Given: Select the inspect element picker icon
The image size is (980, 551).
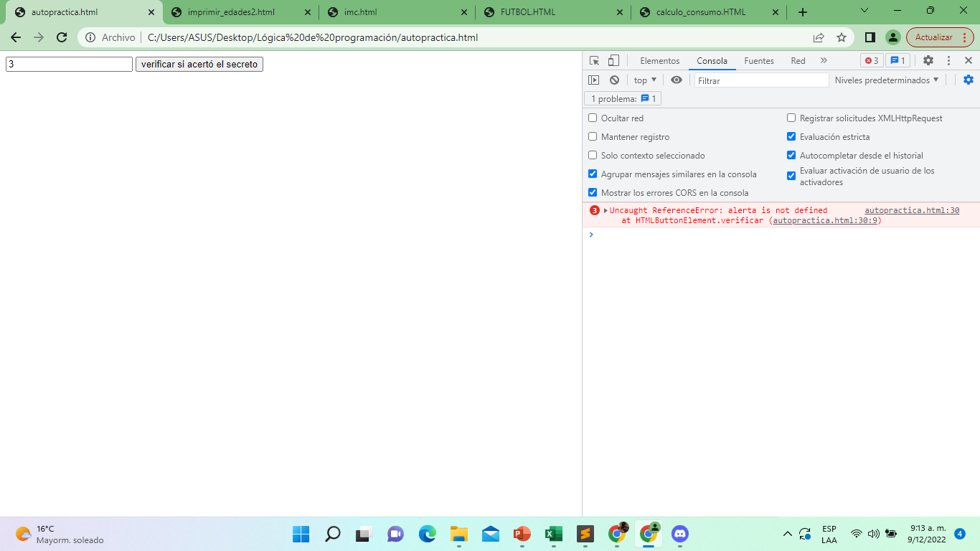Looking at the screenshot, I should click(594, 61).
